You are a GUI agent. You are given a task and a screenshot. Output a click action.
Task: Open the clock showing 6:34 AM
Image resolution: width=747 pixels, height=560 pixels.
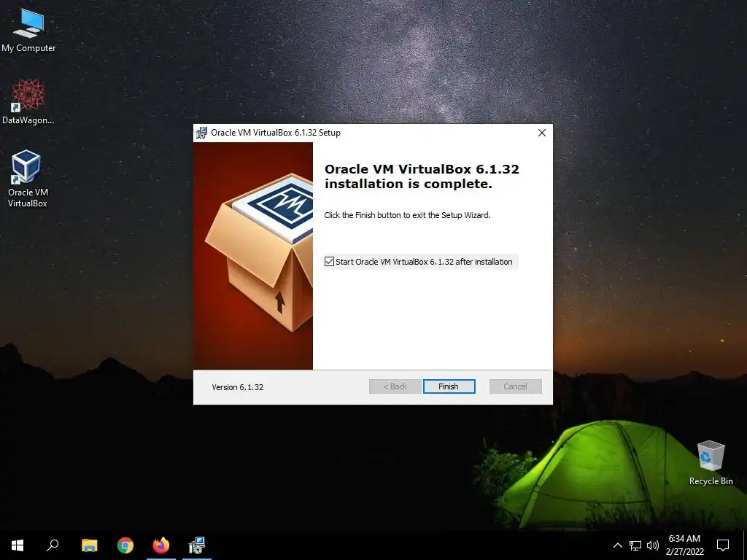(684, 545)
